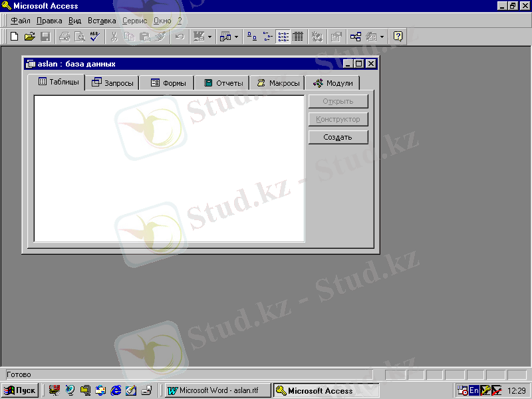Click the New Database toolbar icon
Screen dimensions: 532x399
(x=14, y=37)
